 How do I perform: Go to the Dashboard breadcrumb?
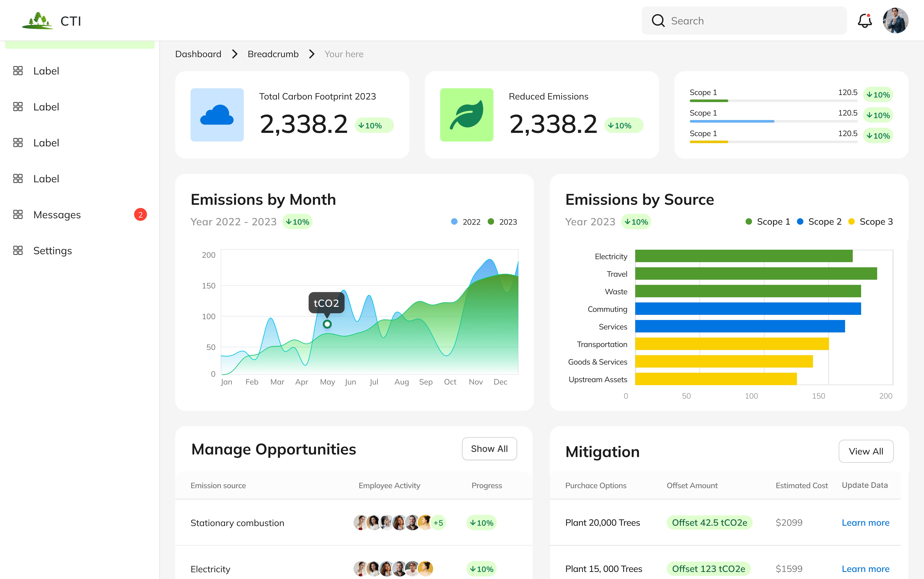pos(198,54)
